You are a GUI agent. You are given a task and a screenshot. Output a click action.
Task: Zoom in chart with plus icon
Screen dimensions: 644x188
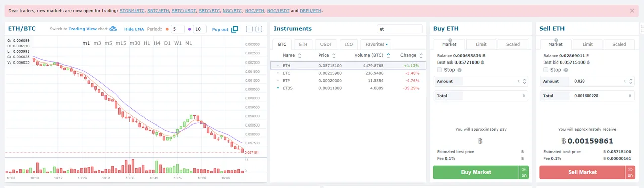coord(259,29)
